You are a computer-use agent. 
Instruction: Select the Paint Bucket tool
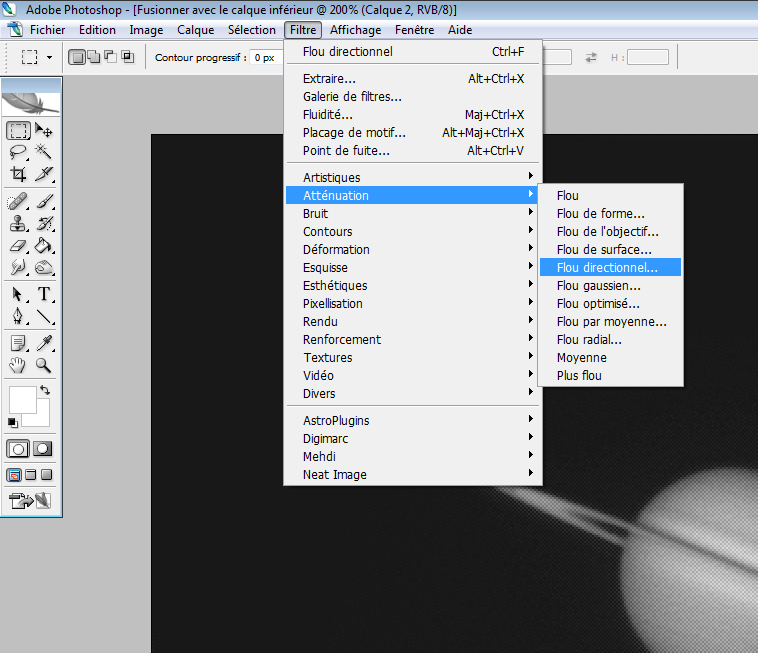point(44,246)
